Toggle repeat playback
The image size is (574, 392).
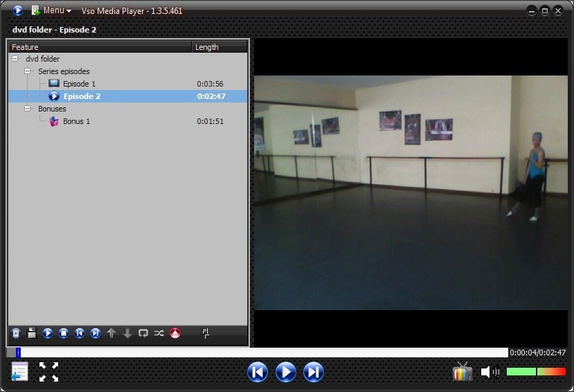[143, 333]
